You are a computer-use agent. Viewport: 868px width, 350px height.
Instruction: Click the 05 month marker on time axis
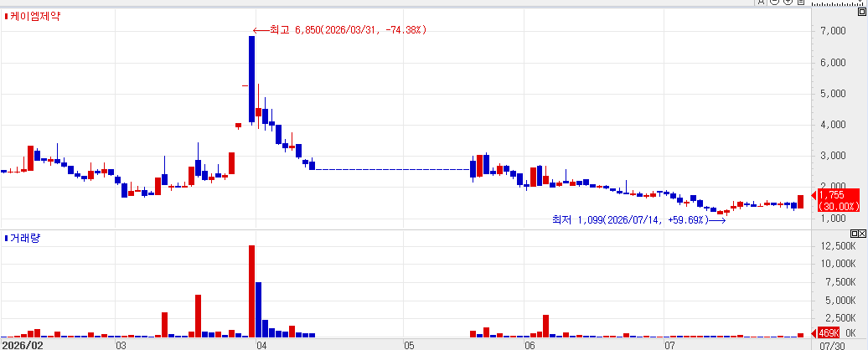(x=409, y=346)
